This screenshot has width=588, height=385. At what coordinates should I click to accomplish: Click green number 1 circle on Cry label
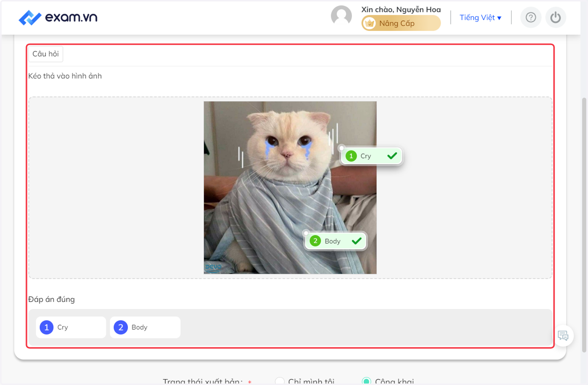coord(351,156)
